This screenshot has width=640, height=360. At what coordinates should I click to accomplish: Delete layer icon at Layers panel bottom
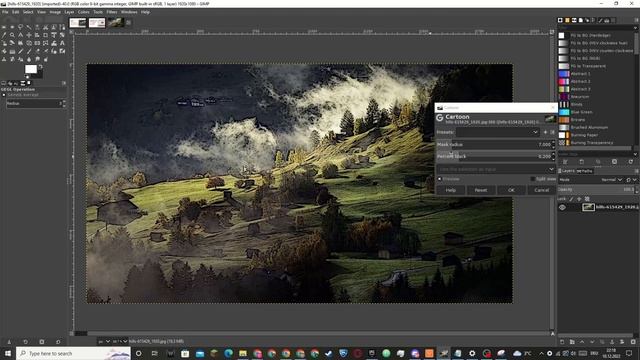(633, 342)
